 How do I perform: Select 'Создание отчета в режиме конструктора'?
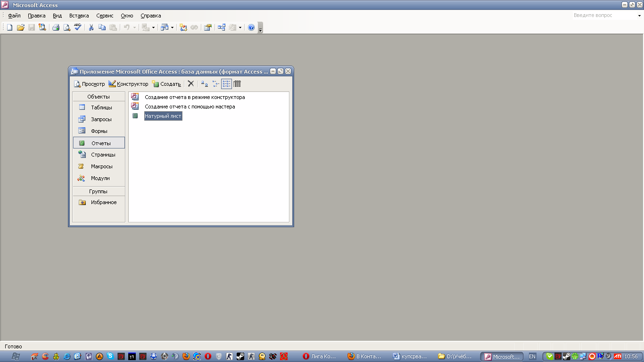[195, 97]
